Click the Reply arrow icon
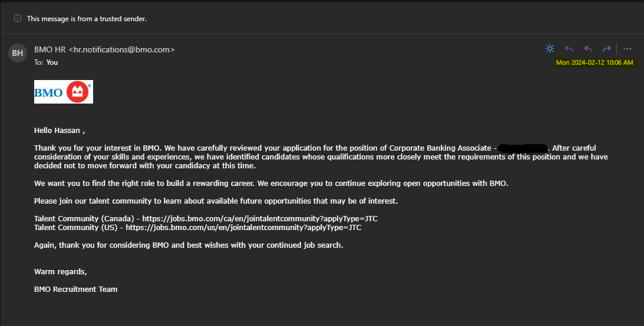Screen dimensions: 644x326 (569, 49)
